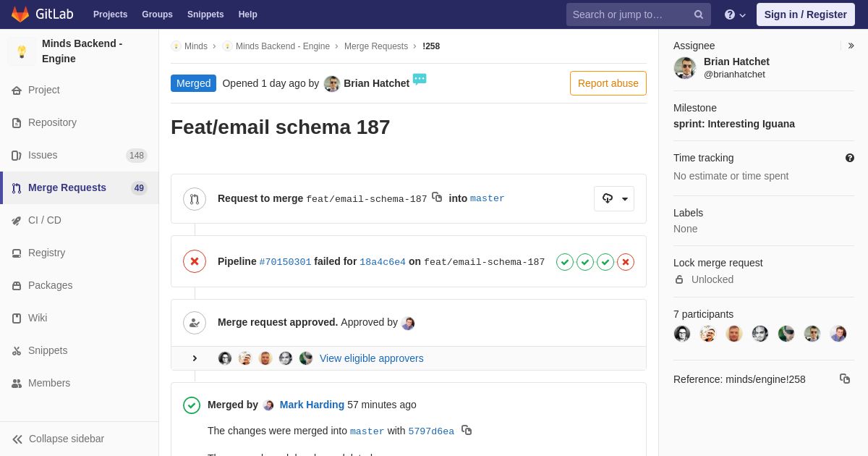
Task: Click the second passed pipeline stage icon
Action: click(x=585, y=262)
